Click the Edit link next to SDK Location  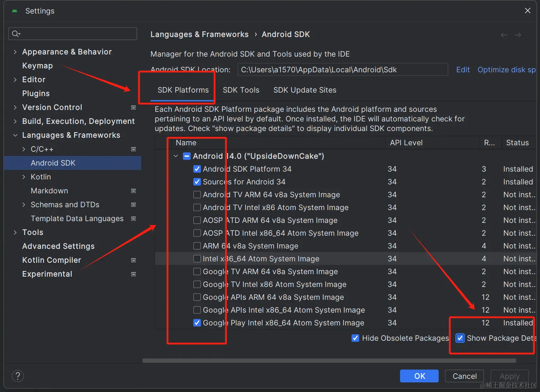point(463,69)
